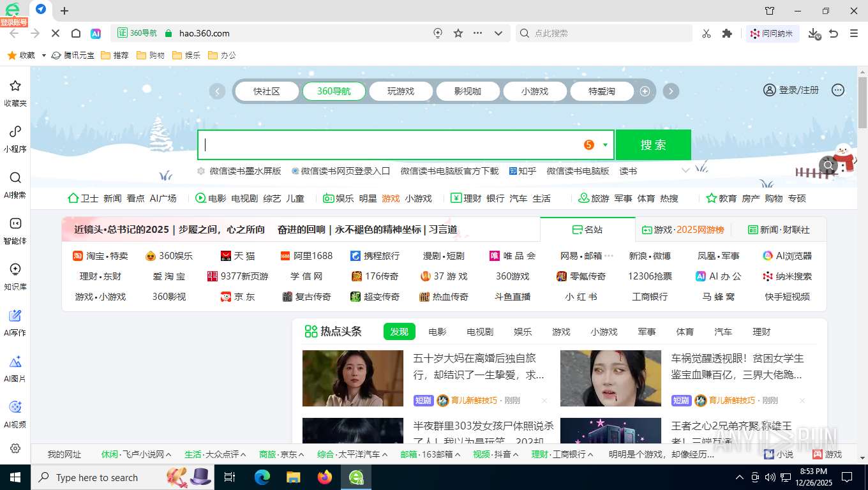The image size is (868, 490).
Task: Focus the main 360 search input field
Action: (x=389, y=145)
